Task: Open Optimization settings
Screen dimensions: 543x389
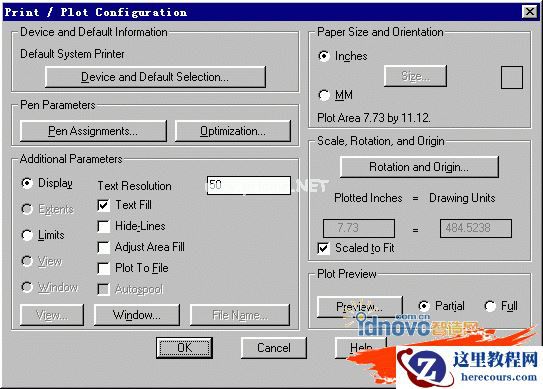Action: (x=233, y=131)
